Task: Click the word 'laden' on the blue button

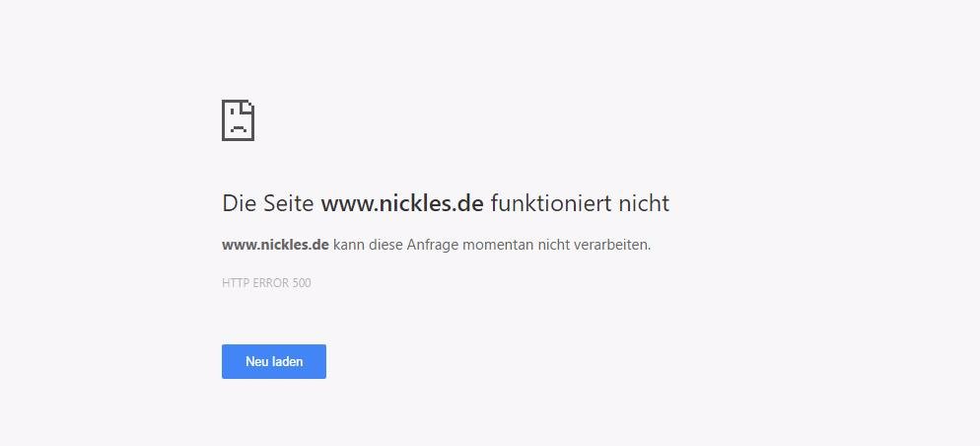Action: (288, 361)
